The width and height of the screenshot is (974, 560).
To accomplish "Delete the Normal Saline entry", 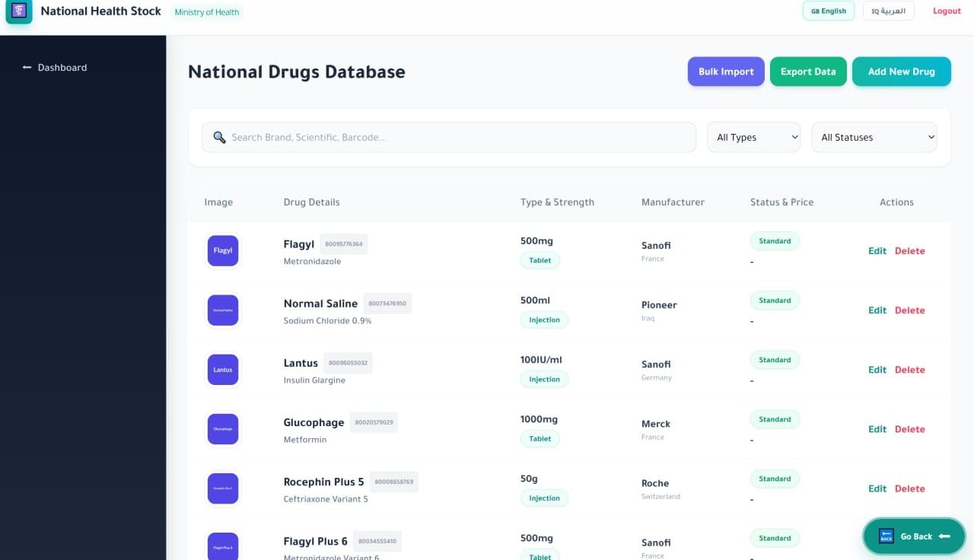I will tap(910, 310).
